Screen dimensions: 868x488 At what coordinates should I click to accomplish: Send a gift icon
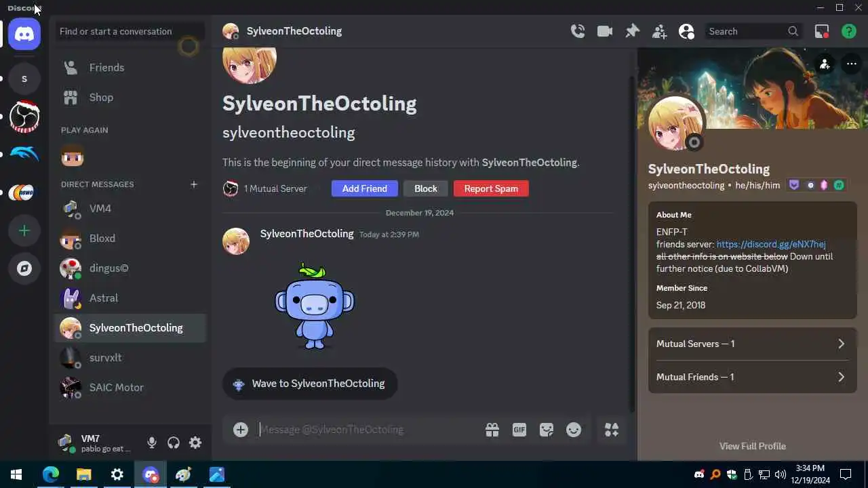pyautogui.click(x=492, y=430)
